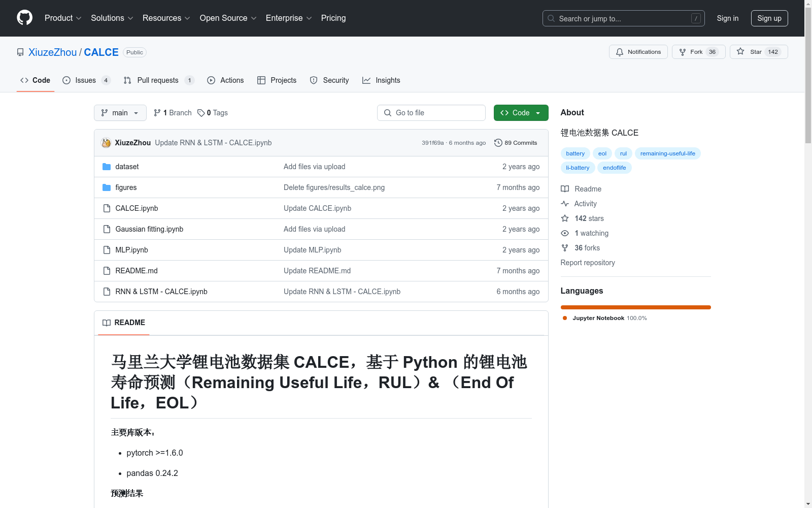Click the file icon beside Gaussian fitting.ipynb

coord(107,229)
